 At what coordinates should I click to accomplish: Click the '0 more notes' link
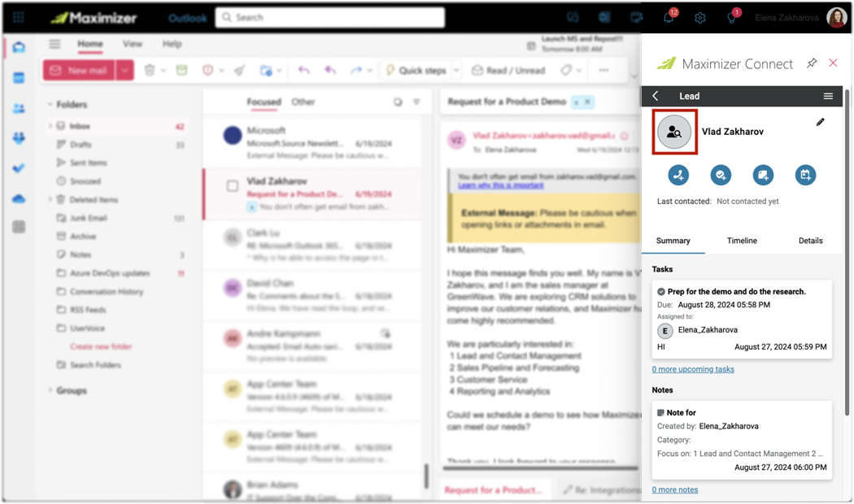[x=675, y=489]
